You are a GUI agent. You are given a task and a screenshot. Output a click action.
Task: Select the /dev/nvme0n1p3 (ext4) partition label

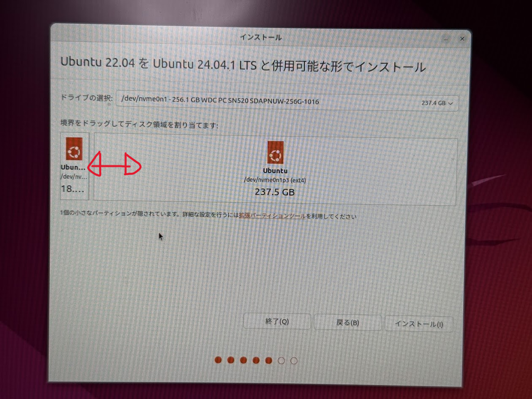[x=275, y=180]
